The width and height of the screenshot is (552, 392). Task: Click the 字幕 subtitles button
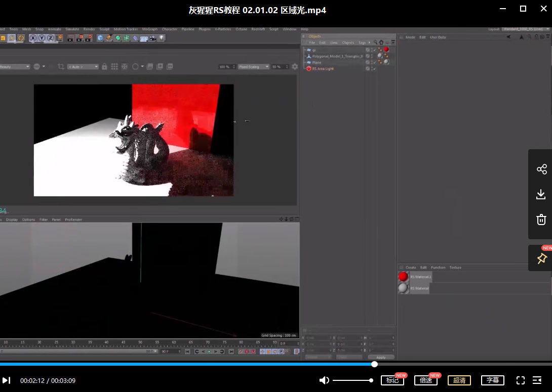point(492,380)
